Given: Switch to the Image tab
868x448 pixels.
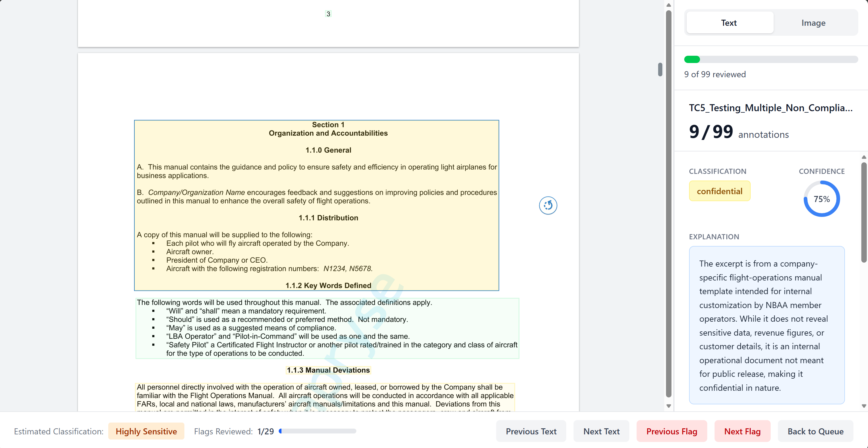Looking at the screenshot, I should (813, 22).
